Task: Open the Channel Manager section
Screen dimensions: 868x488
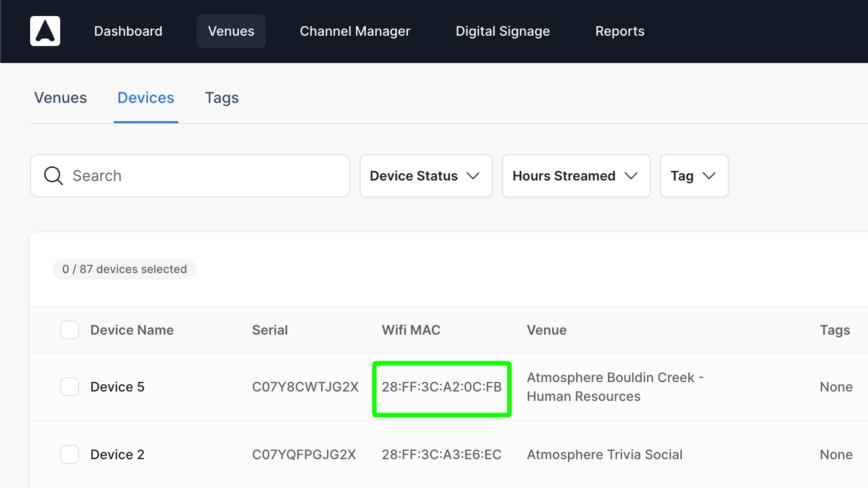Action: 355,31
